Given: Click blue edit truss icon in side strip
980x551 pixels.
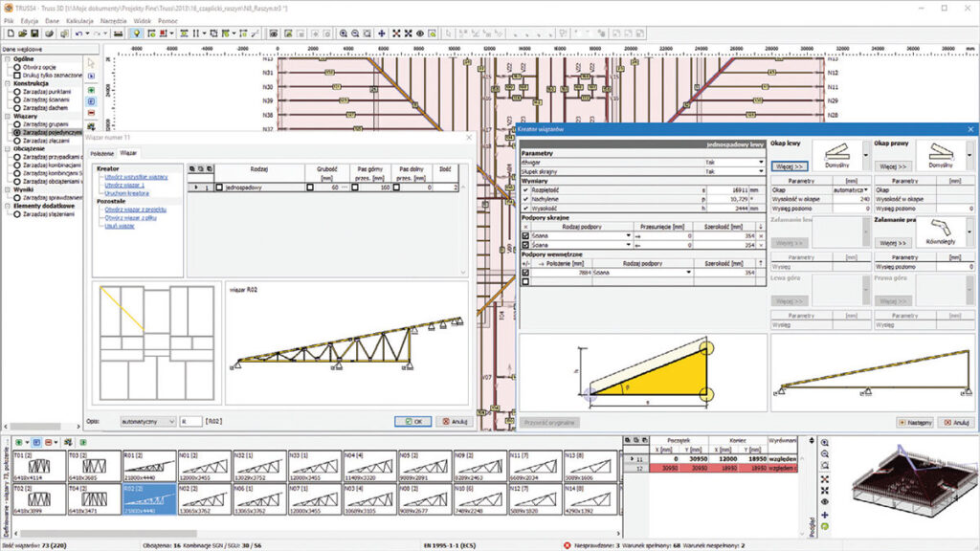Looking at the screenshot, I should [x=91, y=101].
